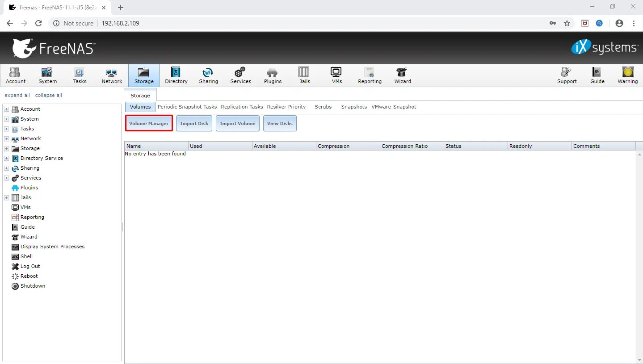Viewport: 643px width, 364px height.
Task: Open the Plugins toolbar icon
Action: [x=273, y=75]
